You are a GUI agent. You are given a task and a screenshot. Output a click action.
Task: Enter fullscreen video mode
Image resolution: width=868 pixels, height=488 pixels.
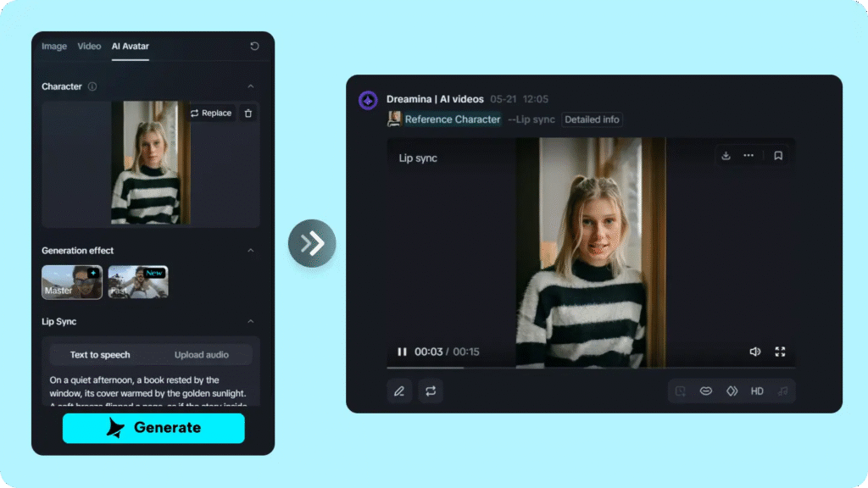tap(781, 352)
